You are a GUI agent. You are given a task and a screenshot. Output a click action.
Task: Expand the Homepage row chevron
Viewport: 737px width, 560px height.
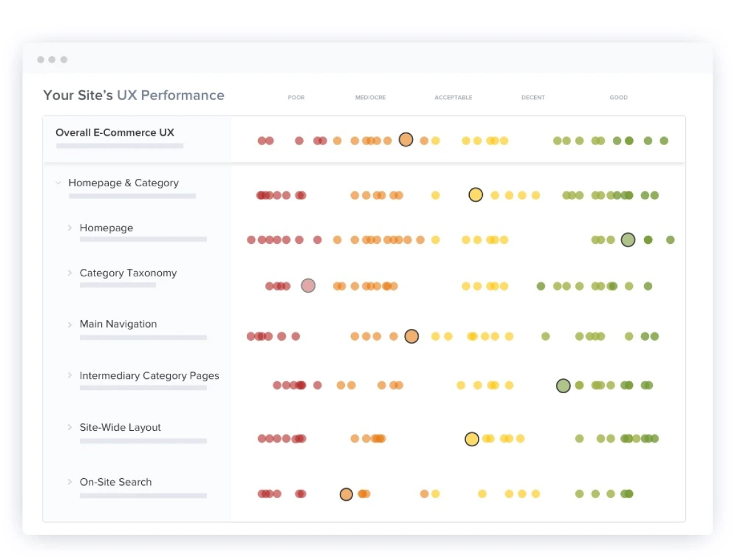coord(70,228)
